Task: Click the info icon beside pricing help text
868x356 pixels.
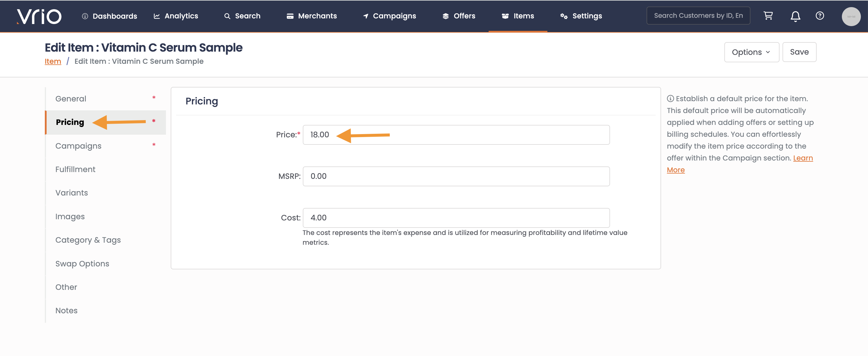Action: [x=670, y=99]
